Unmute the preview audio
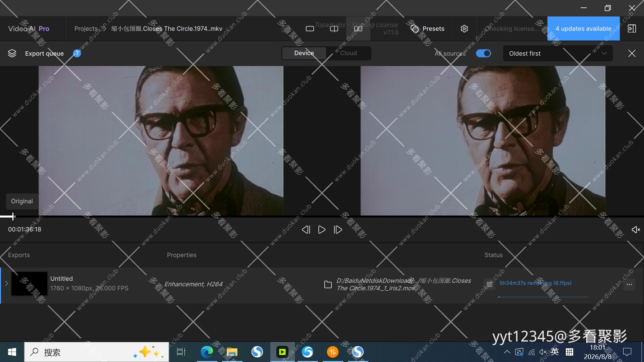Image resolution: width=644 pixels, height=362 pixels. [x=636, y=230]
